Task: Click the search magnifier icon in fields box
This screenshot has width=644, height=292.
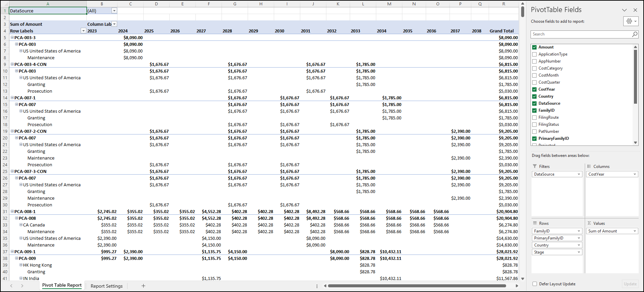Action: click(634, 34)
